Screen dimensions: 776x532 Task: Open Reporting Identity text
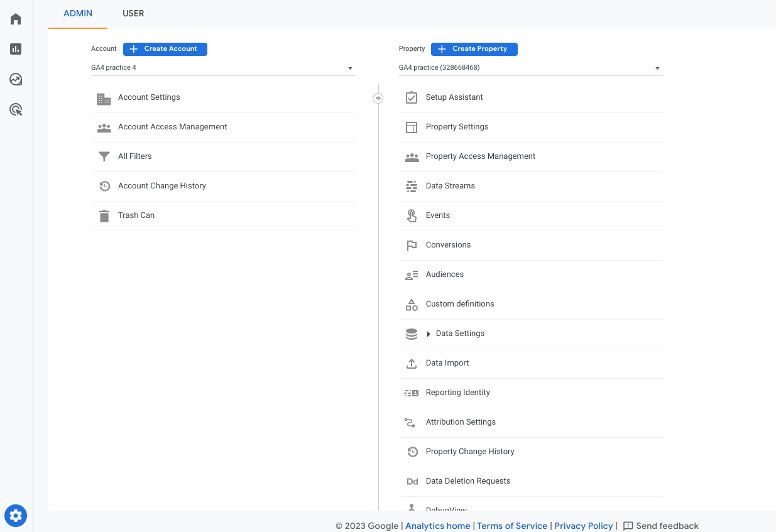coord(458,393)
